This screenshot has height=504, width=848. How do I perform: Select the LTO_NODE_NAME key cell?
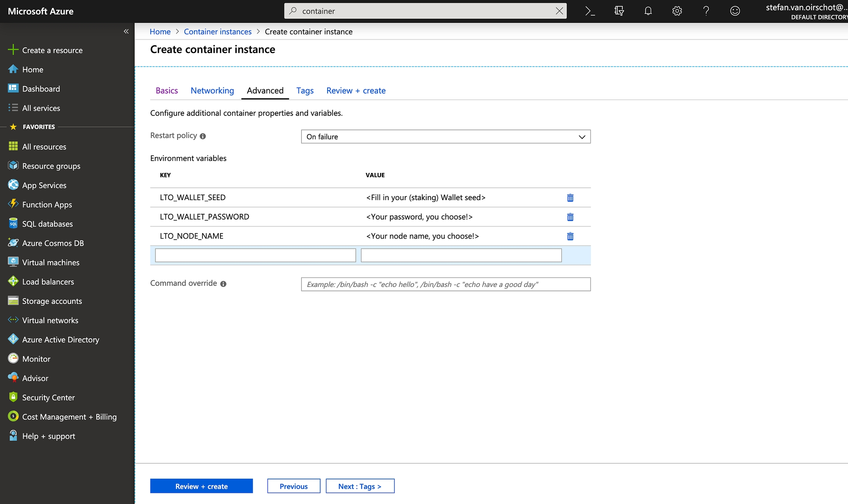coord(191,236)
